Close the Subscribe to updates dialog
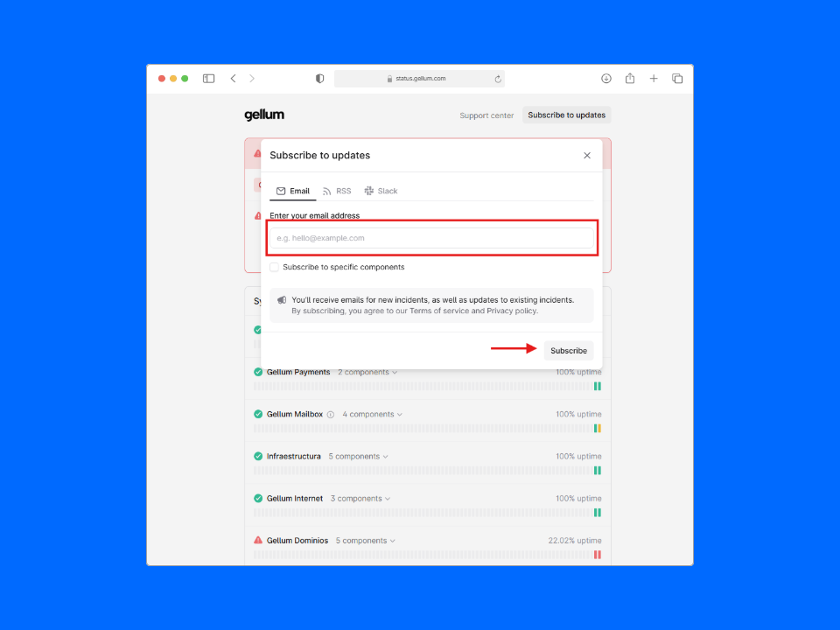The width and height of the screenshot is (840, 630). click(x=587, y=156)
